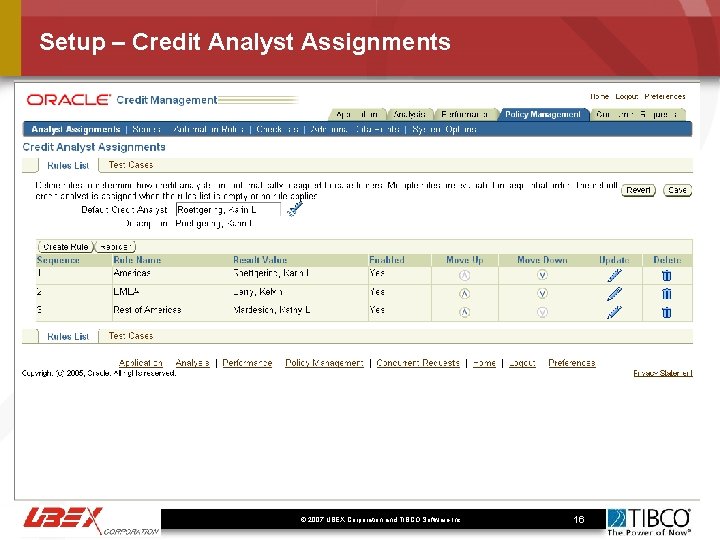Click the Sequence column header

pyautogui.click(x=58, y=260)
